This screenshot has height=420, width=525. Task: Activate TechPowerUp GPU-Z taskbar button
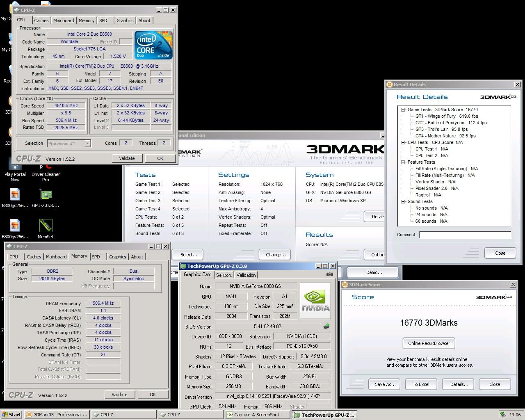(x=324, y=415)
